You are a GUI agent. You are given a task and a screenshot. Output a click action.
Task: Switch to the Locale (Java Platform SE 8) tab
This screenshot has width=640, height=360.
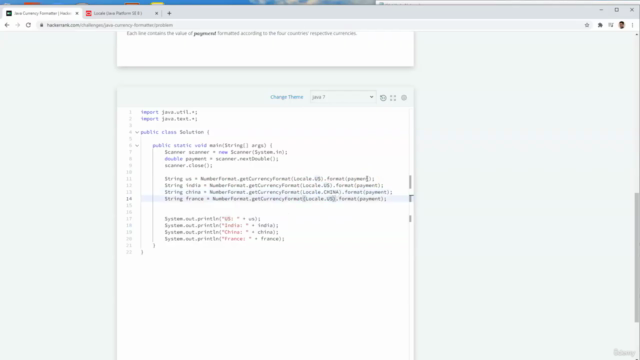[121, 13]
